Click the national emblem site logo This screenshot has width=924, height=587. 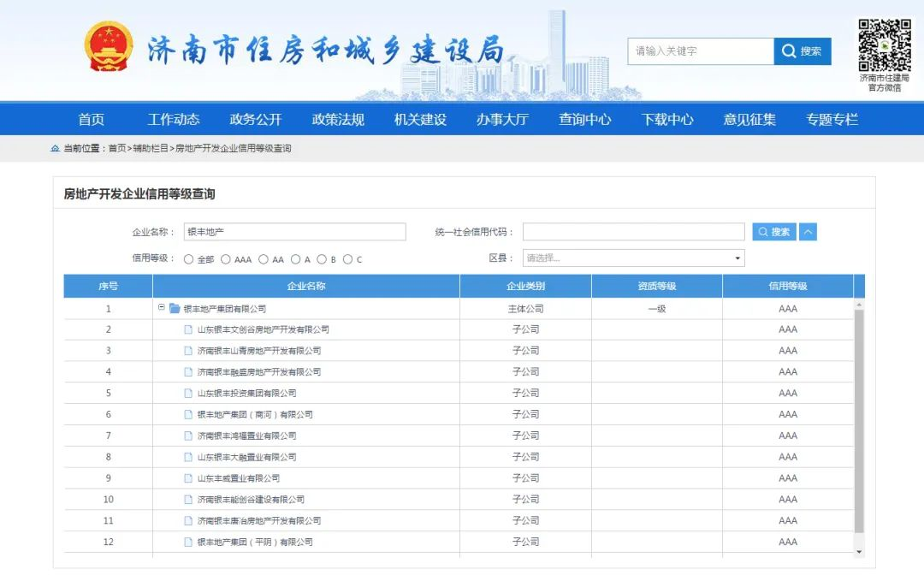(x=108, y=45)
